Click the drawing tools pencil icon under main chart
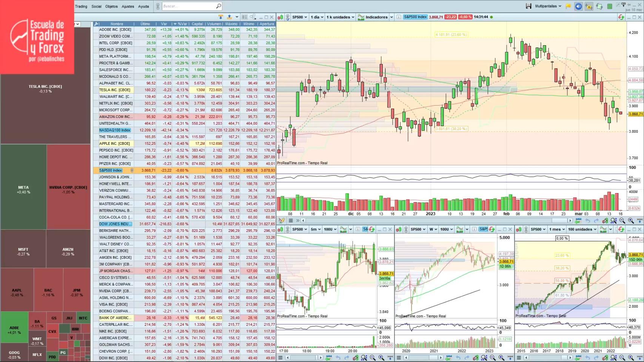The width and height of the screenshot is (644, 362). tap(281, 221)
